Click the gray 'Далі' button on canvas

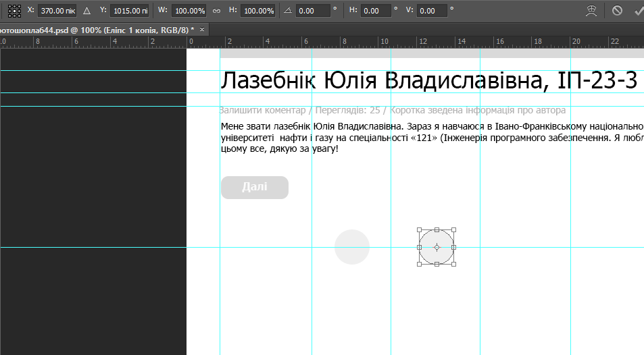[255, 188]
